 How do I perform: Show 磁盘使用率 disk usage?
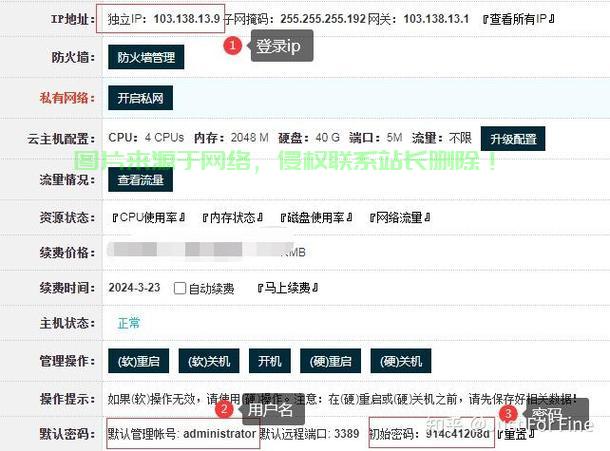315,217
